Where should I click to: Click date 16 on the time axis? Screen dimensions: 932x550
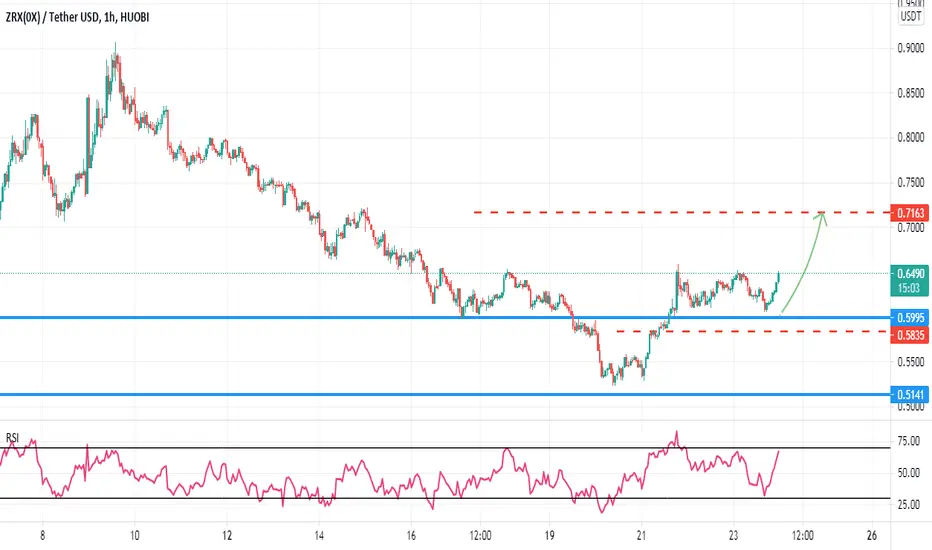click(x=411, y=535)
